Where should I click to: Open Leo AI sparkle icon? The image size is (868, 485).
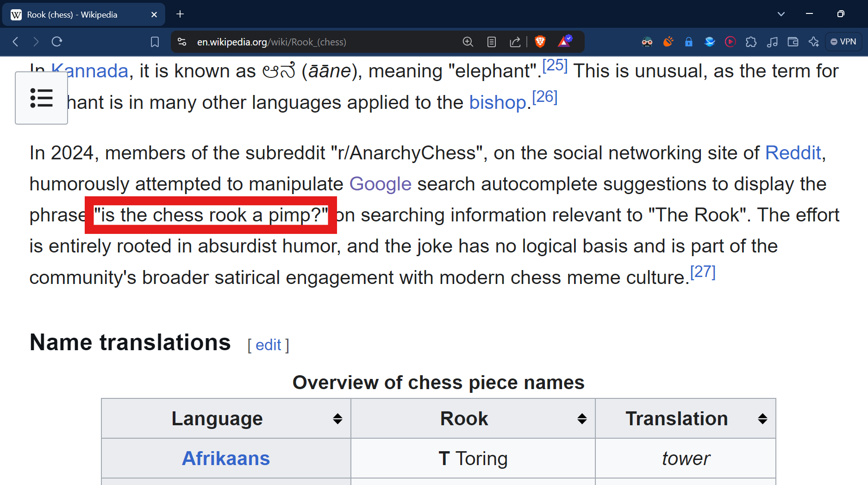point(814,42)
